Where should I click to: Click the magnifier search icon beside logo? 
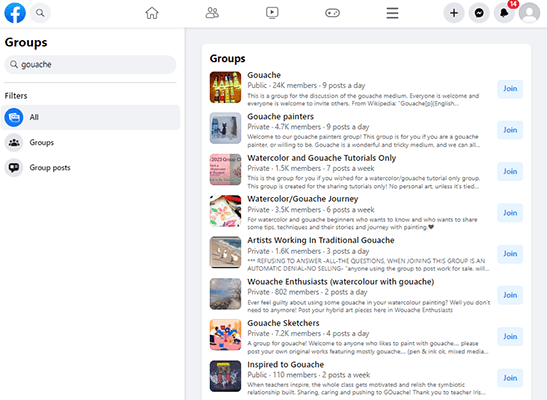pos(40,13)
